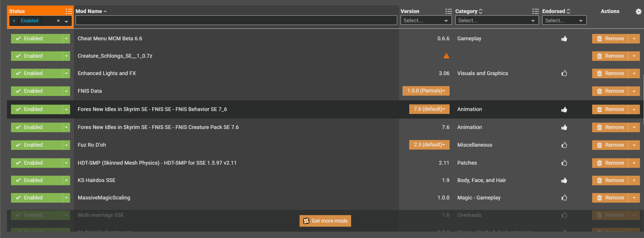Toggle Enabled for FNIS Creature Pack SE
This screenshot has width=644, height=238.
37,127
